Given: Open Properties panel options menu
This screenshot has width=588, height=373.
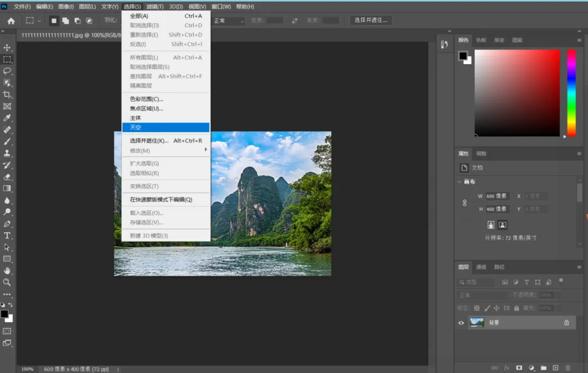Looking at the screenshot, I should [x=579, y=153].
